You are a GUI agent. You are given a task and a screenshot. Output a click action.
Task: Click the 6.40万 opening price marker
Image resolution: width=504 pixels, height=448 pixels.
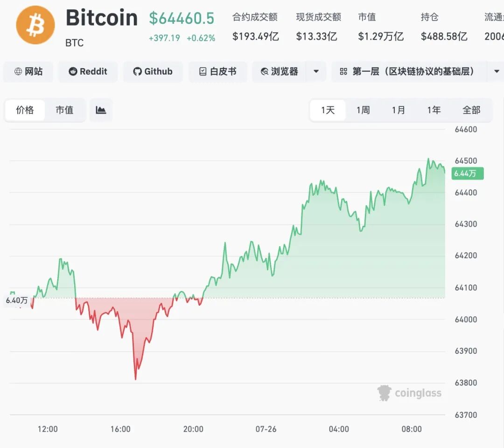click(x=17, y=300)
